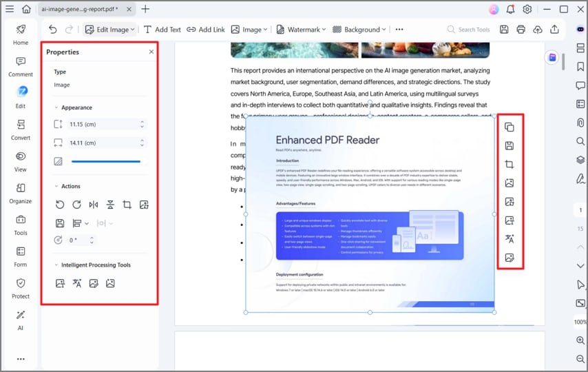588x372 pixels.
Task: Replace image from Properties panel Actions
Action: coord(144,205)
